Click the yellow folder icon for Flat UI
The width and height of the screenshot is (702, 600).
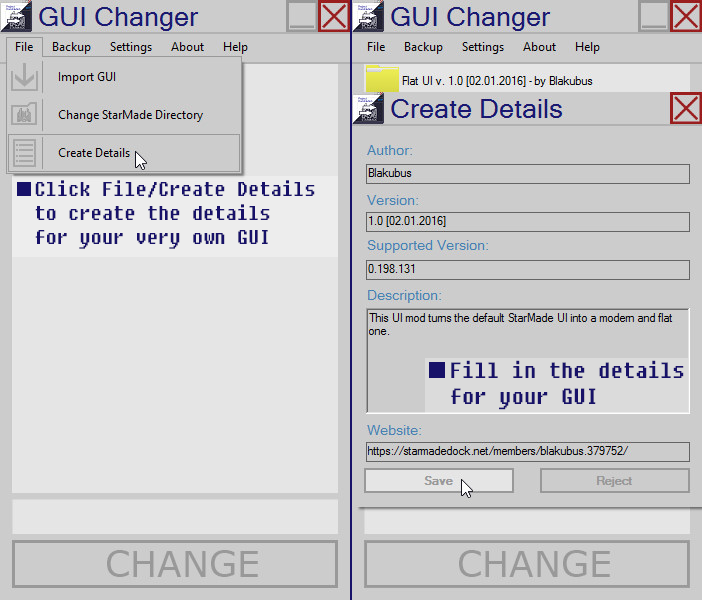(x=382, y=79)
